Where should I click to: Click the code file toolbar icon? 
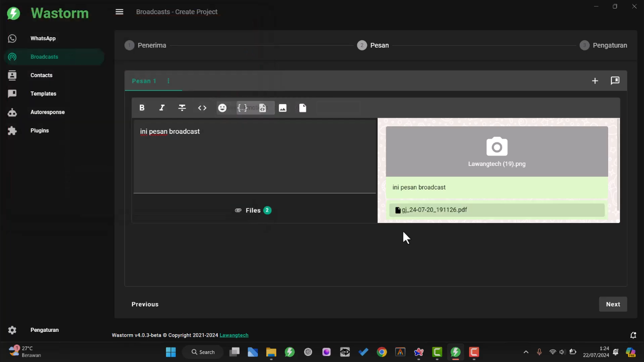pos(263,108)
